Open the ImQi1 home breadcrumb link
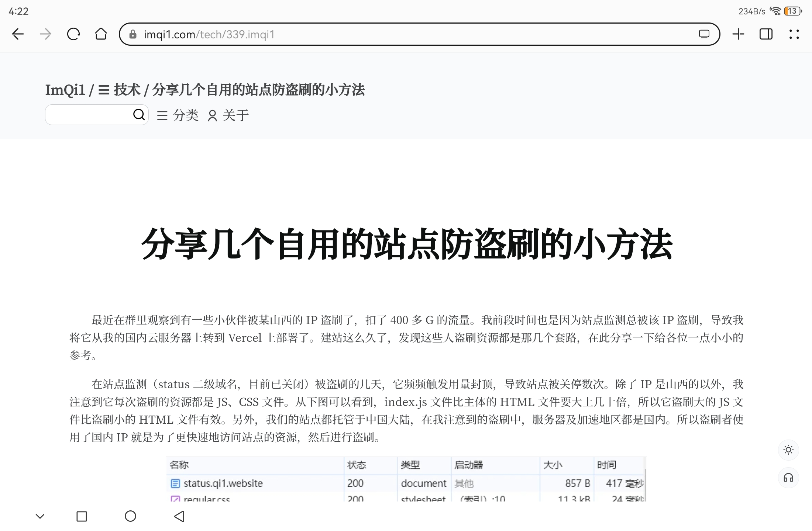812x531 pixels. 65,90
